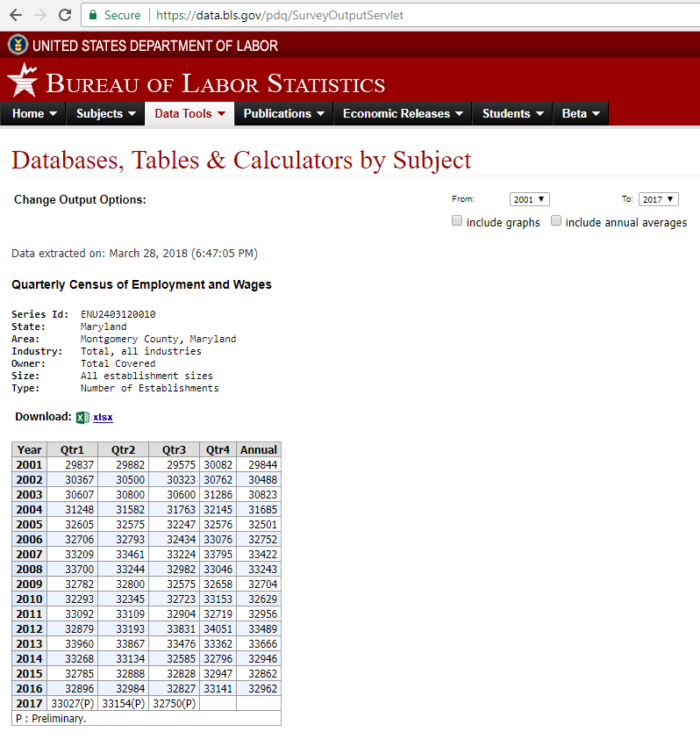The height and width of the screenshot is (739, 700).
Task: Click the Number of Establishments type text
Action: (149, 388)
